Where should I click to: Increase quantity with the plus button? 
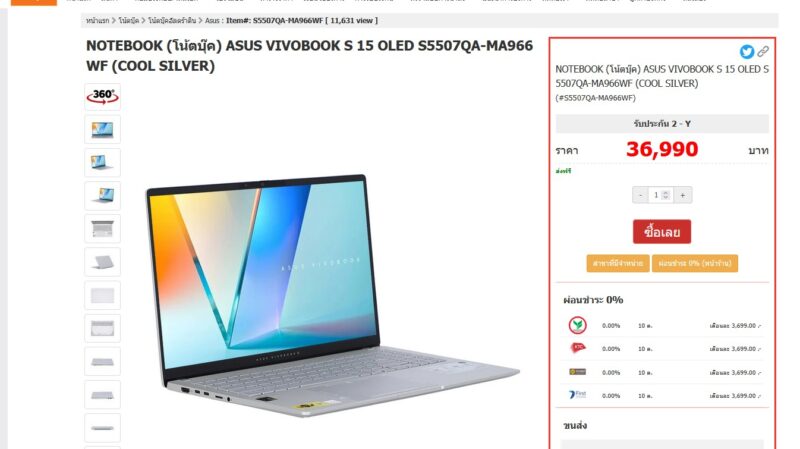pyautogui.click(x=683, y=195)
